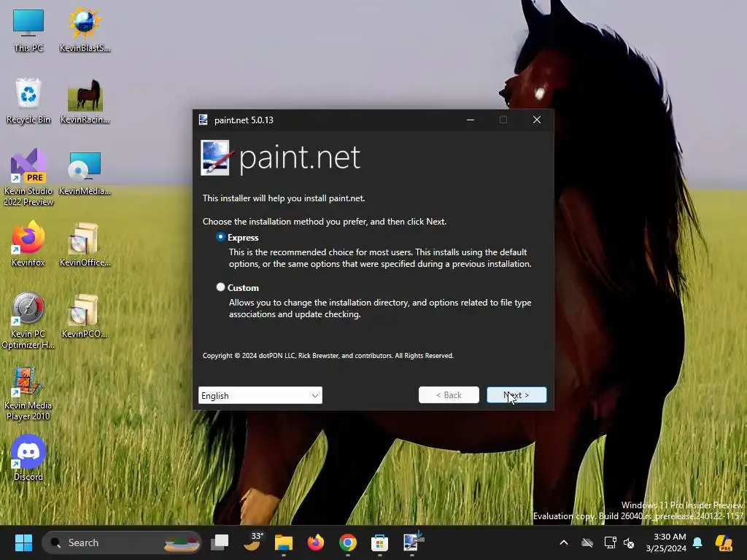
Task: Open the weather widget showing 33°
Action: coord(253,542)
